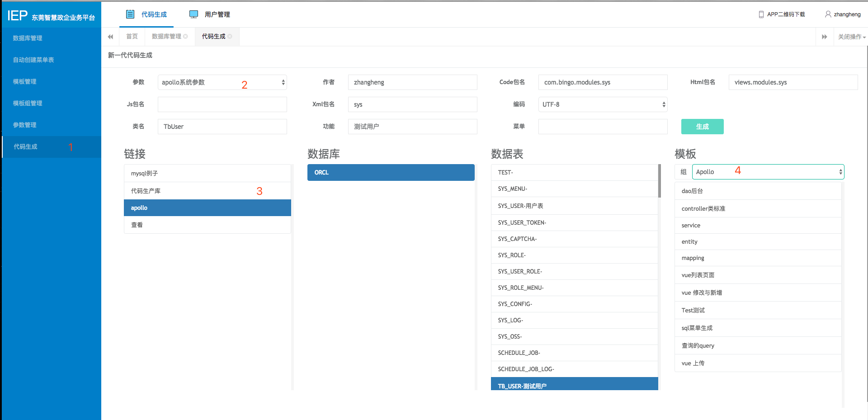Select the 查询的query template
This screenshot has width=868, height=420.
pyautogui.click(x=758, y=345)
